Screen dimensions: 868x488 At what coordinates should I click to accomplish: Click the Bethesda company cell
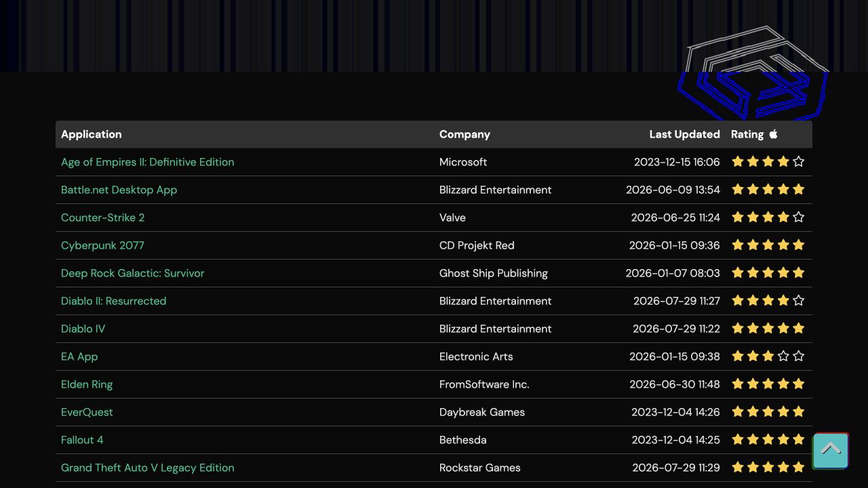tap(463, 440)
